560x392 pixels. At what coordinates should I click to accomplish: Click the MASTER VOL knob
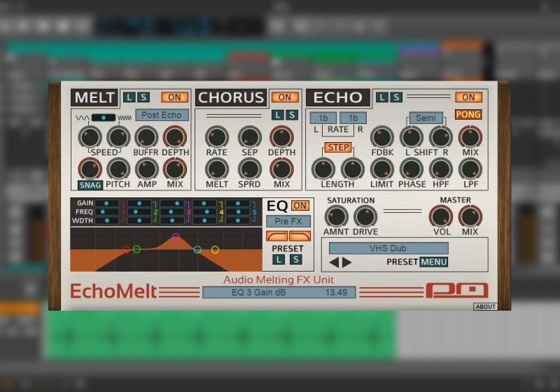tap(441, 217)
